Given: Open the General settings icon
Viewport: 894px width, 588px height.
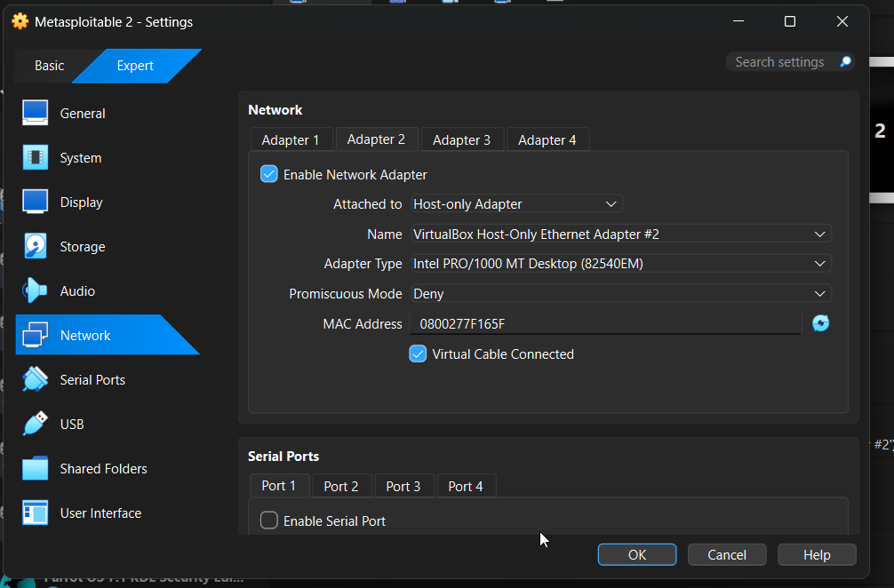Looking at the screenshot, I should tap(36, 113).
